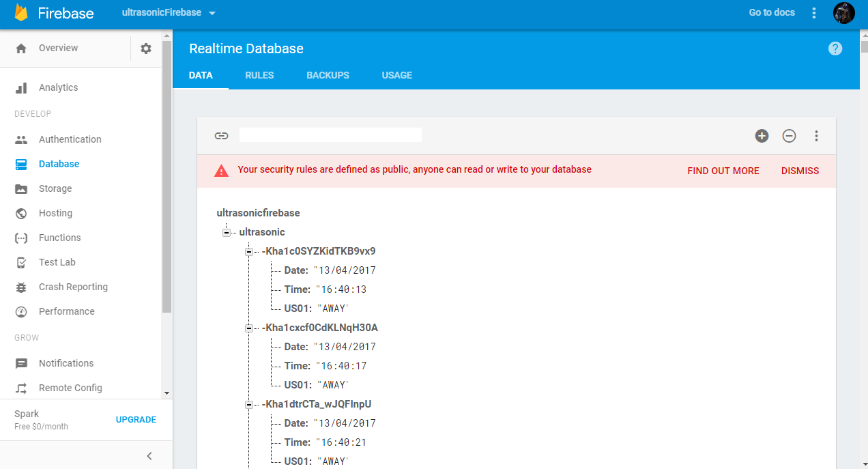The width and height of the screenshot is (868, 469).
Task: Click the Firebase flame logo
Action: (21, 13)
